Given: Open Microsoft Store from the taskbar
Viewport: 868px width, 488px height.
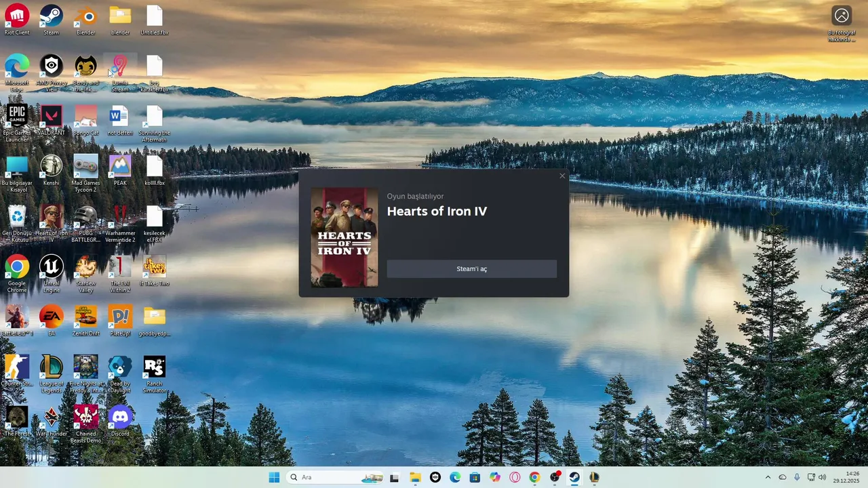Looking at the screenshot, I should coord(475,477).
